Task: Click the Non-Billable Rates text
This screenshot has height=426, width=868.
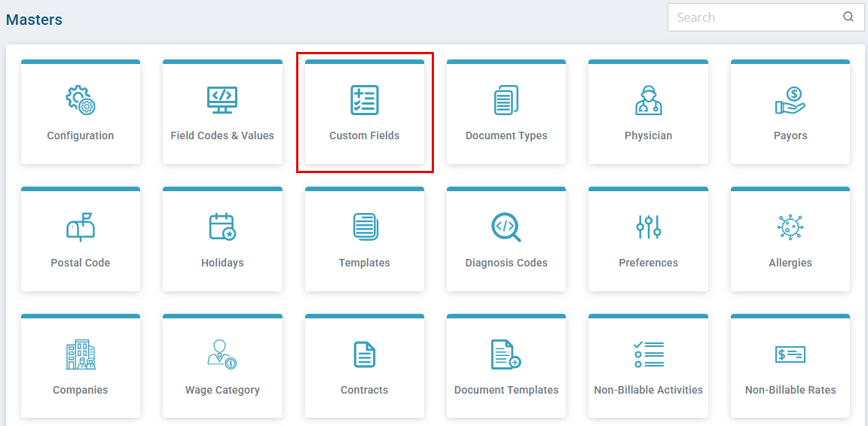Action: coord(790,390)
